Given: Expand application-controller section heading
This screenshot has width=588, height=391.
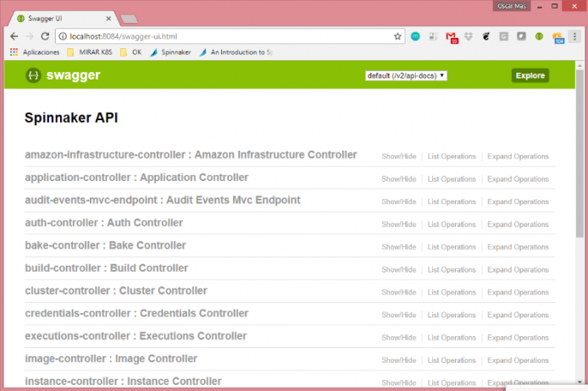Looking at the screenshot, I should click(x=136, y=178).
